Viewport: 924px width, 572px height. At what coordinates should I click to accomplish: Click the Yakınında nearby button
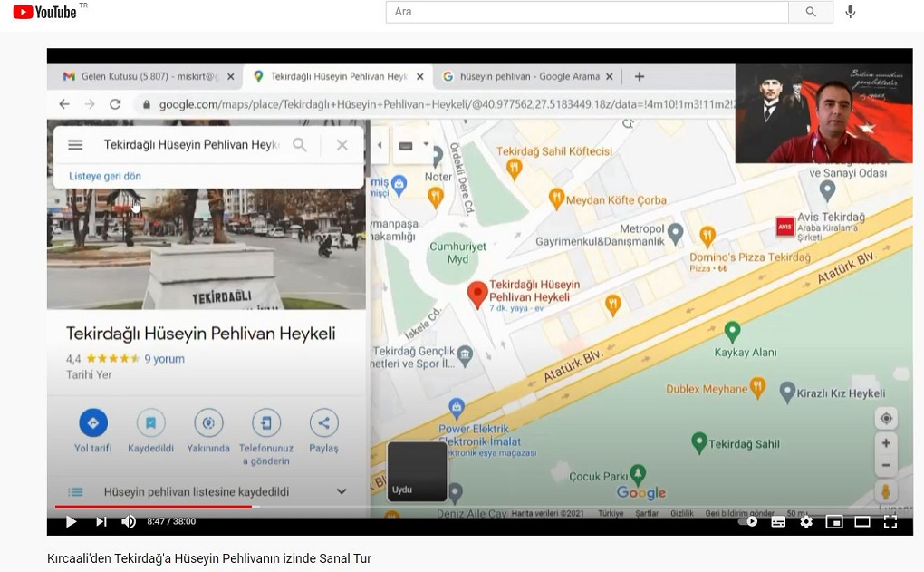click(208, 431)
